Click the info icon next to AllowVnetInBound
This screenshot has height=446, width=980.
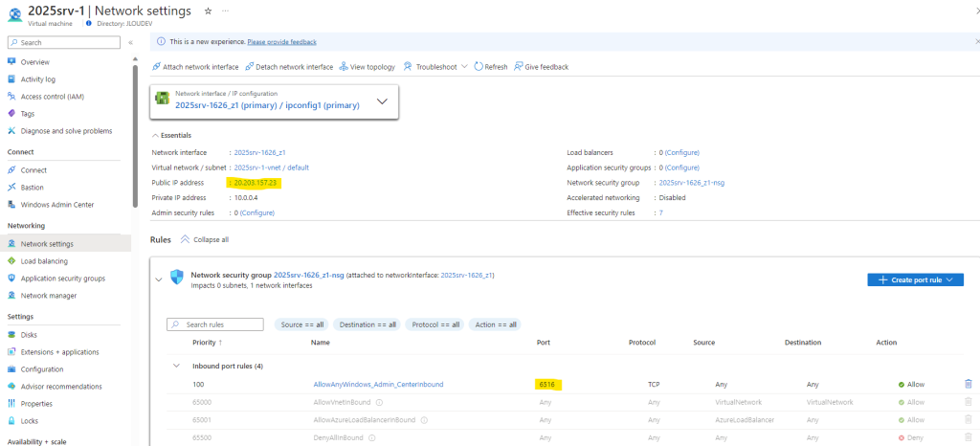[x=379, y=402]
